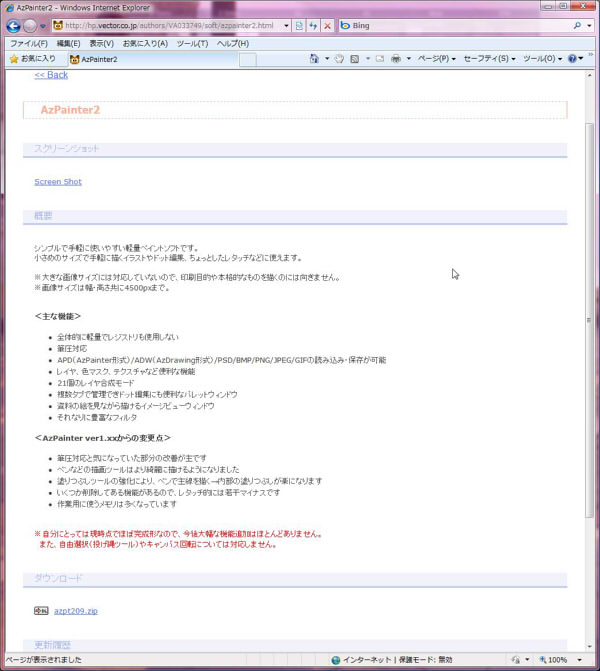Click the search magnifier icon
Image resolution: width=600 pixels, height=671 pixels.
[578, 26]
